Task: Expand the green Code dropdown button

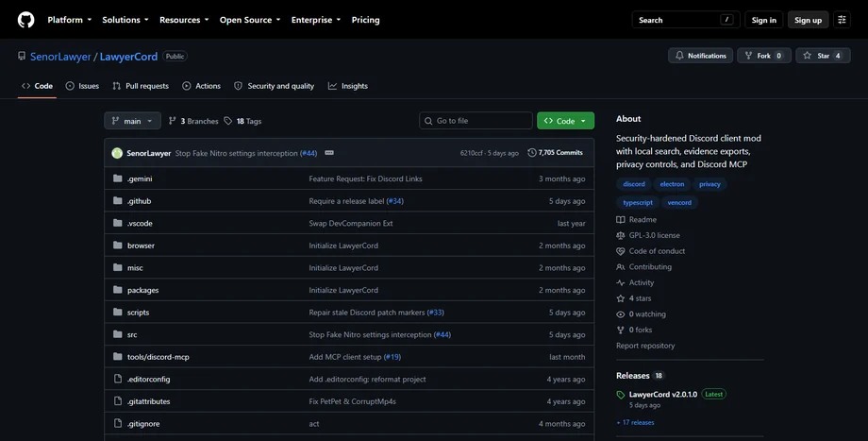Action: [565, 121]
